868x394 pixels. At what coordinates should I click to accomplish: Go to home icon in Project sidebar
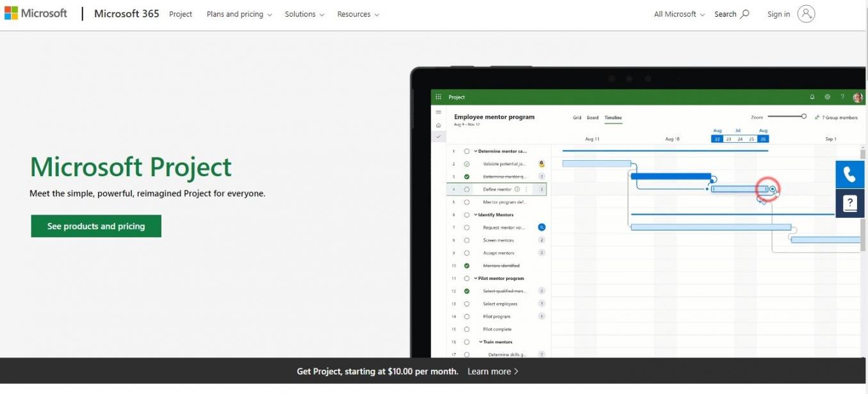click(x=439, y=125)
